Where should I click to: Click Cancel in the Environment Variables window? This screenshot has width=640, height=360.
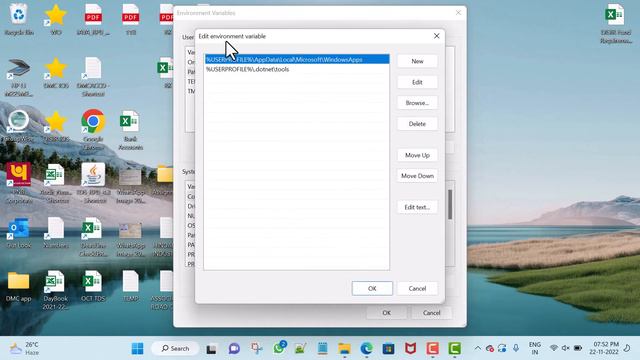coord(431,313)
